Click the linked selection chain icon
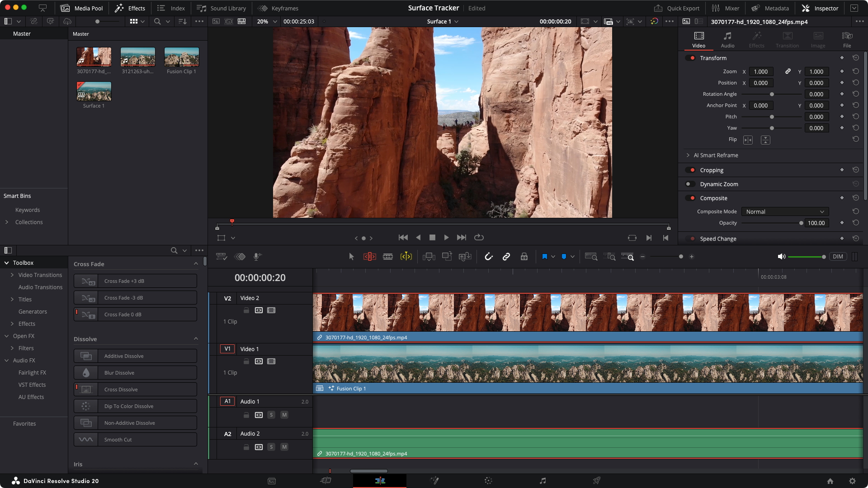The height and width of the screenshot is (488, 868). click(x=506, y=257)
